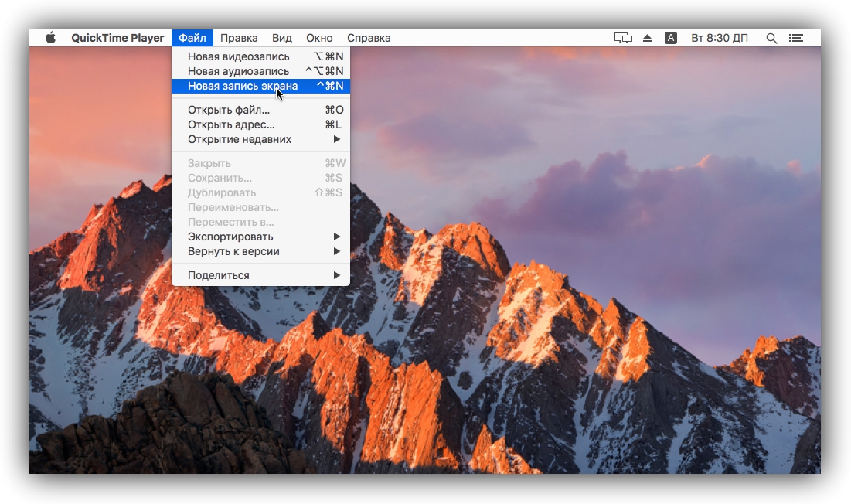Open the keyboard input source icon

click(x=671, y=38)
